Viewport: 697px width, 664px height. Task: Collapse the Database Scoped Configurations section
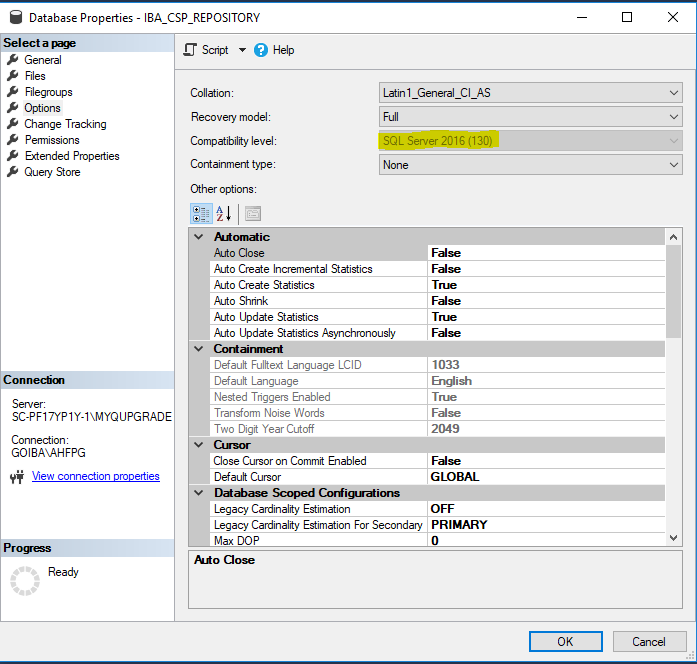coord(199,493)
